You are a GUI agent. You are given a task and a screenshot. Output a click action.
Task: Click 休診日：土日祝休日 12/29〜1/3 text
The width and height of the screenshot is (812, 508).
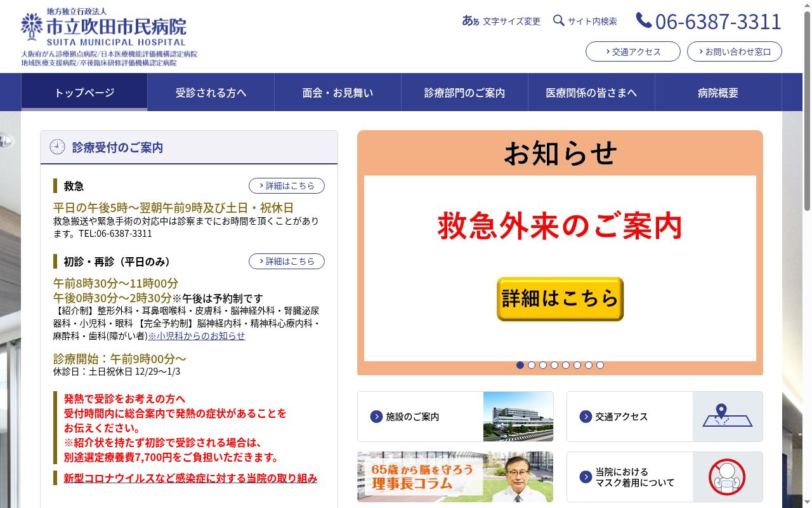click(x=117, y=371)
